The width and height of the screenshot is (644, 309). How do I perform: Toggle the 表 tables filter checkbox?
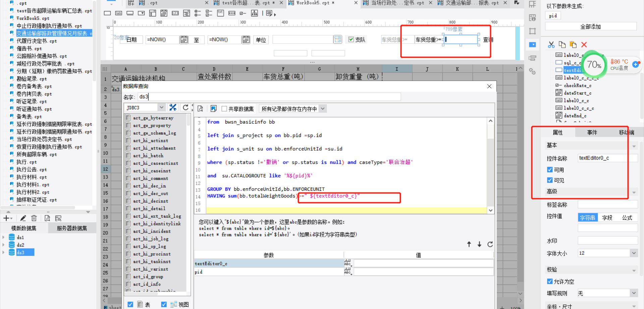130,305
